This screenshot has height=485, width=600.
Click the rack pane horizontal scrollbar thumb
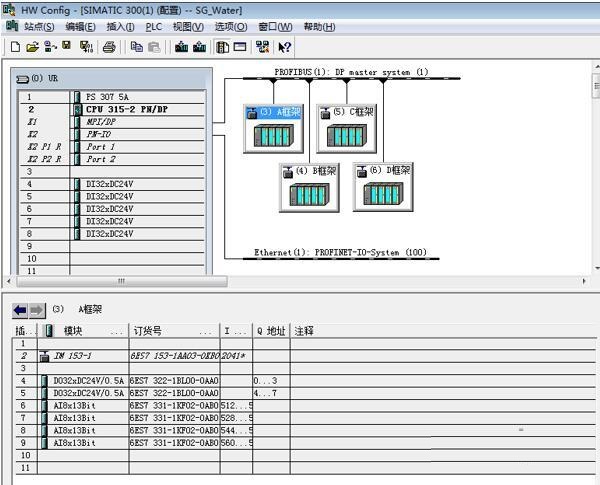click(x=122, y=281)
